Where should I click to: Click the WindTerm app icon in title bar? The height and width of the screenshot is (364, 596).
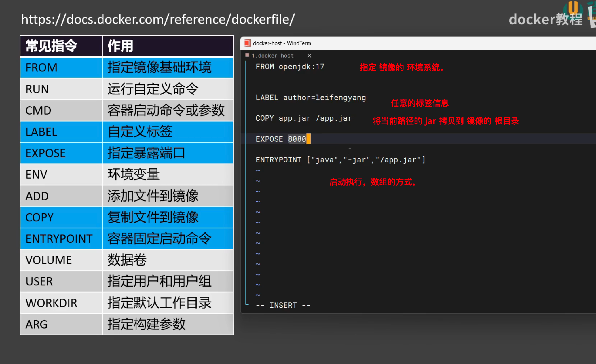coord(247,43)
